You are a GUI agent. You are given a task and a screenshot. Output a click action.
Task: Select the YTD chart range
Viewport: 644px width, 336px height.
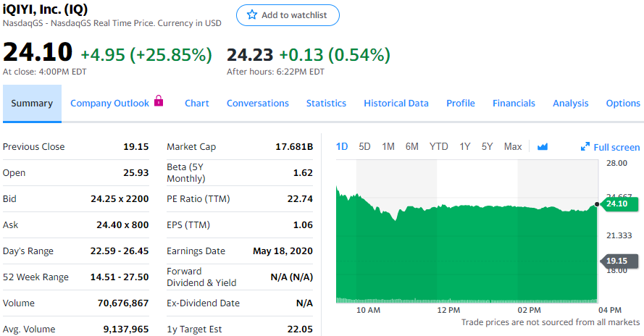click(x=439, y=147)
